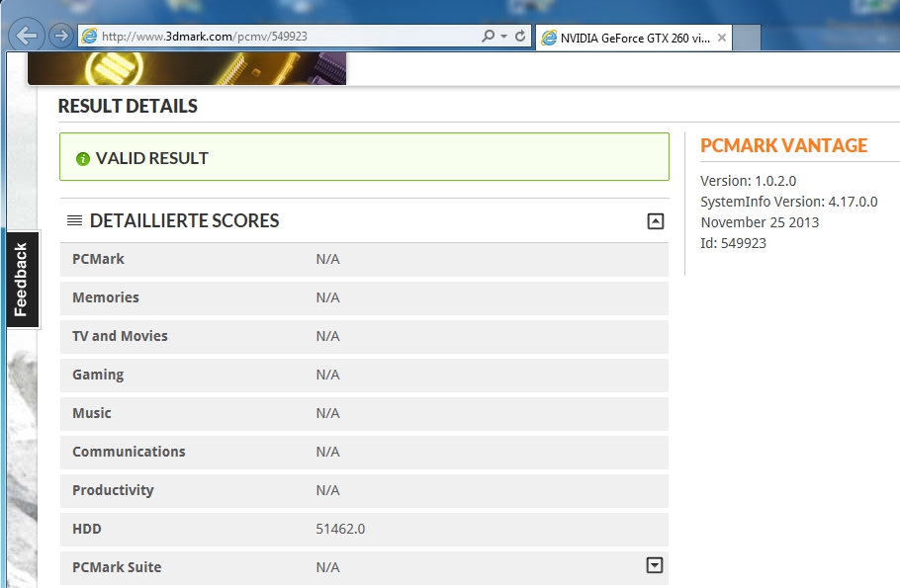
Task: Click the RESULT DETAILS heading
Action: click(128, 106)
